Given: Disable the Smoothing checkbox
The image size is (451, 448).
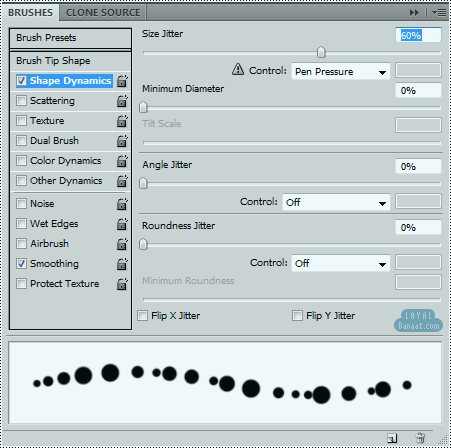Looking at the screenshot, I should click(x=21, y=263).
